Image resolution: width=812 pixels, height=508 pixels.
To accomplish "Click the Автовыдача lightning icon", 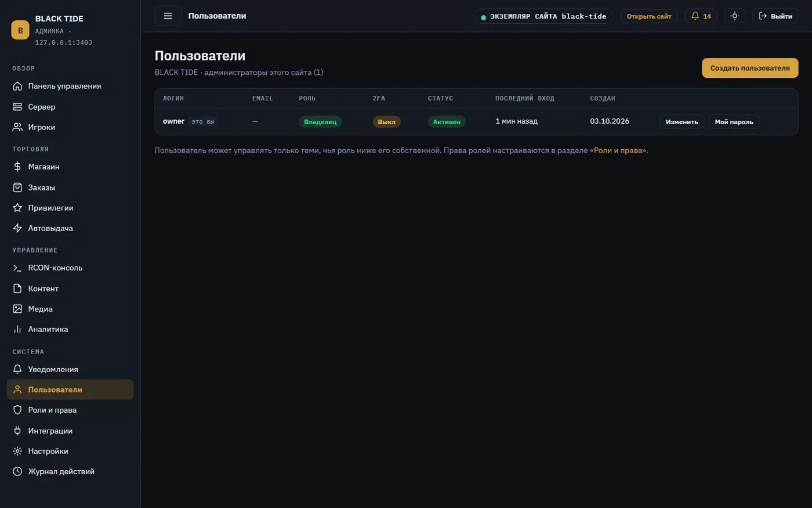I will click(17, 228).
